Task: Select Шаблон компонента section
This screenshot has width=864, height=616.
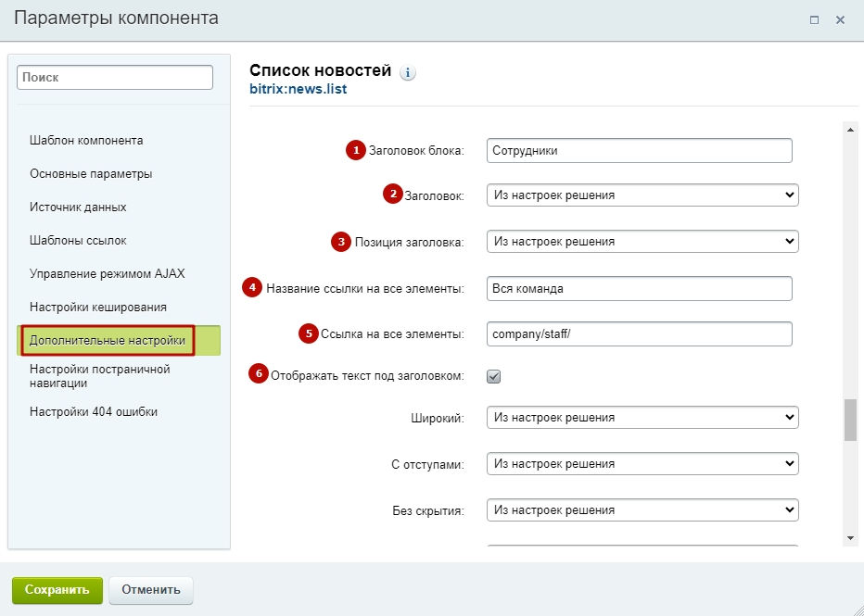Action: click(86, 141)
